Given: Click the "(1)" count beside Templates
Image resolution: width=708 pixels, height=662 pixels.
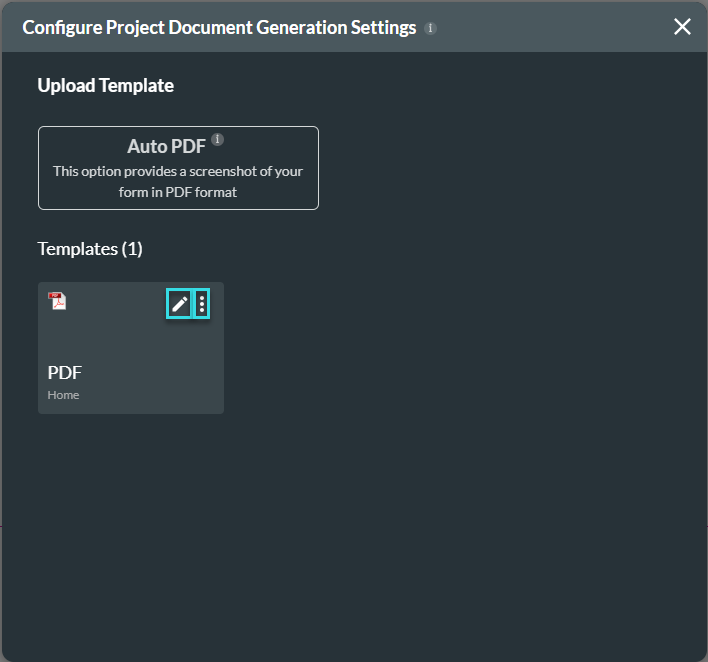Looking at the screenshot, I should (x=132, y=249).
